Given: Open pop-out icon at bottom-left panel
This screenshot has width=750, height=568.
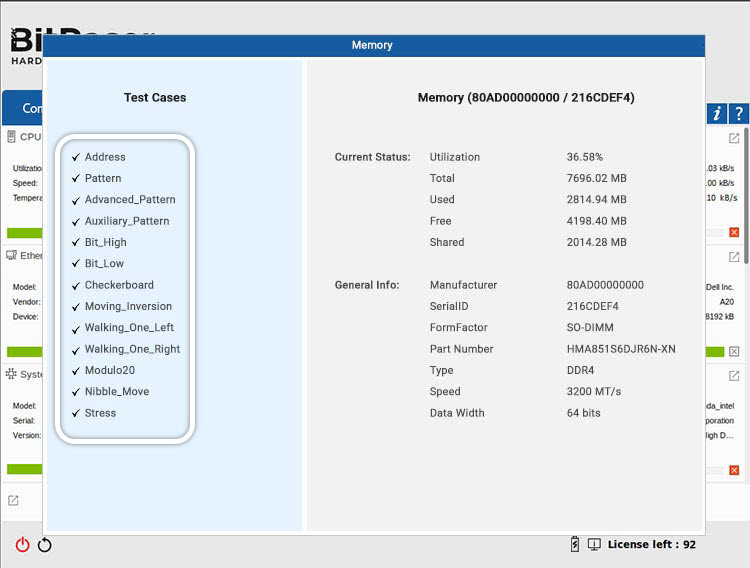Looking at the screenshot, I should [x=13, y=500].
